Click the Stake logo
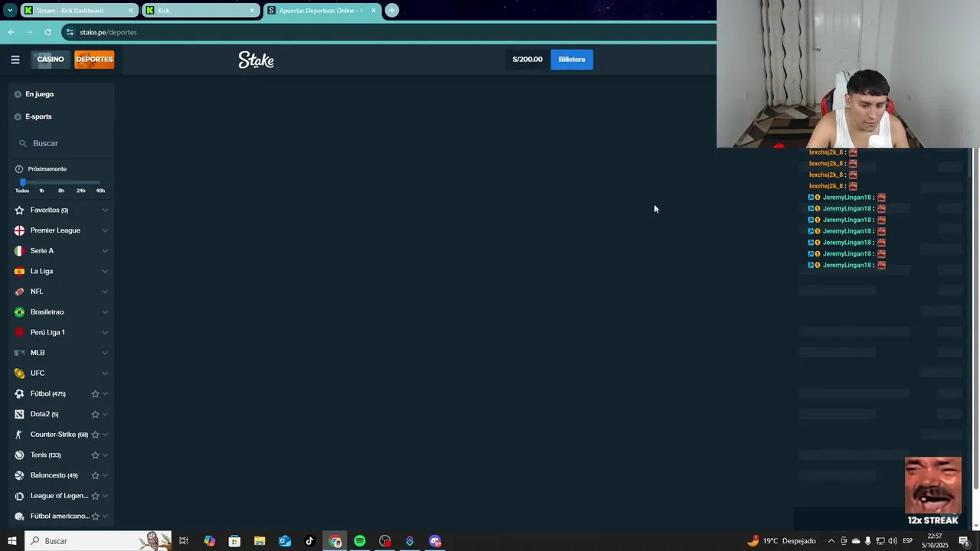The width and height of the screenshot is (980, 551). [x=256, y=60]
